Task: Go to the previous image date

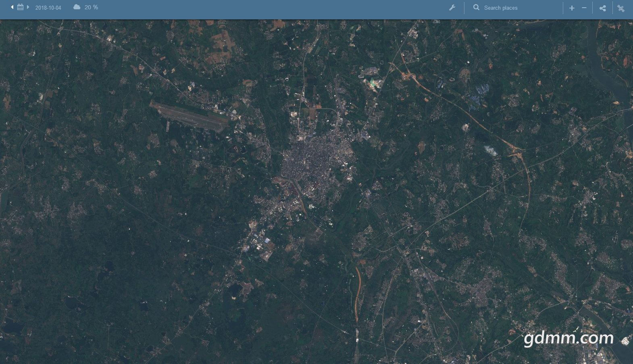Action: coord(12,7)
